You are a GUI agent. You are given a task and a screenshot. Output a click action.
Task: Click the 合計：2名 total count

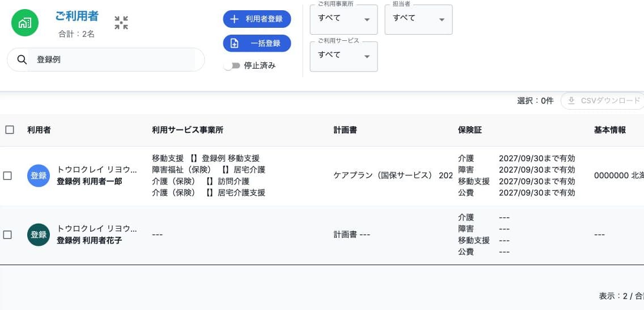77,34
